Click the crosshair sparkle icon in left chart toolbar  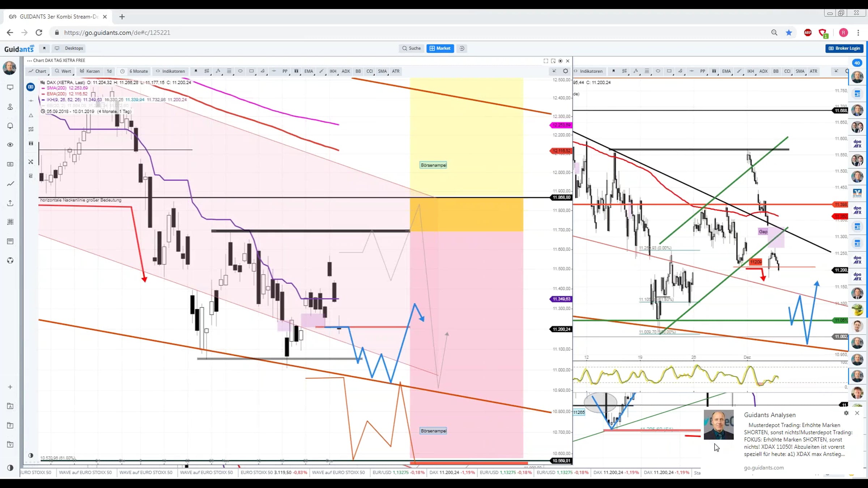point(554,71)
